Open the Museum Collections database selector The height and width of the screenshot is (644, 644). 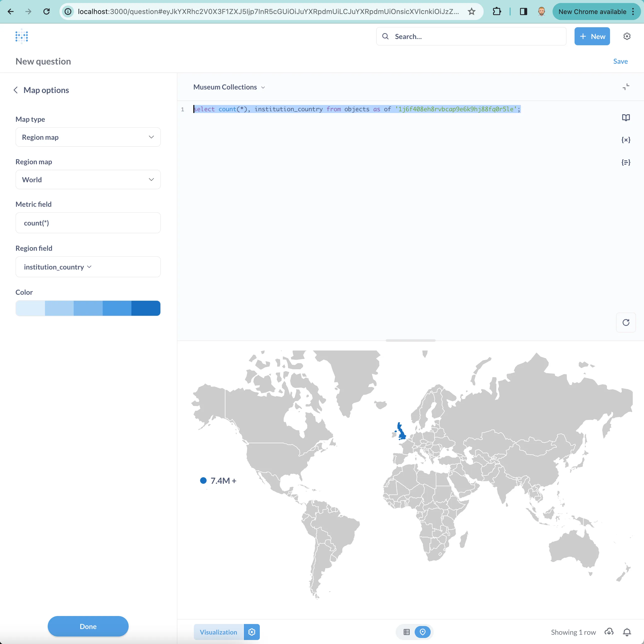pyautogui.click(x=229, y=87)
